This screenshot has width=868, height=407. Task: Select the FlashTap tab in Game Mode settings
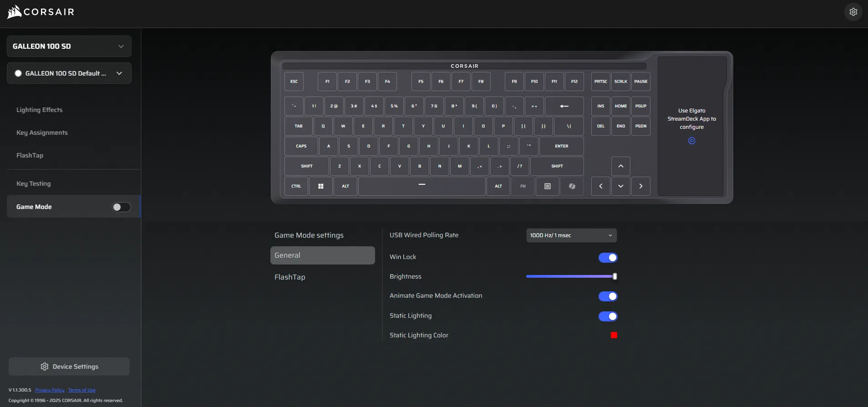[x=290, y=277]
